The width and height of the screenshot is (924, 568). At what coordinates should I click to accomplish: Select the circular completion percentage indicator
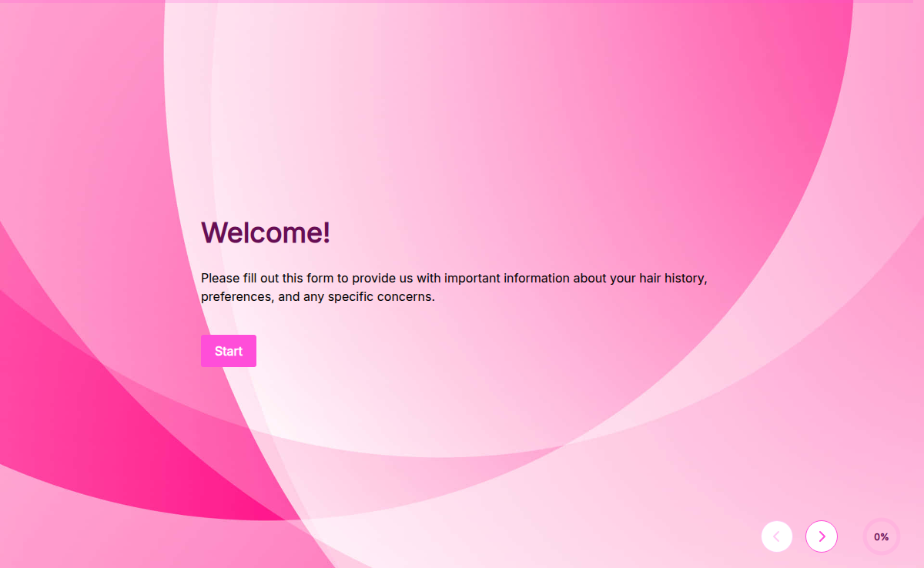pyautogui.click(x=881, y=536)
